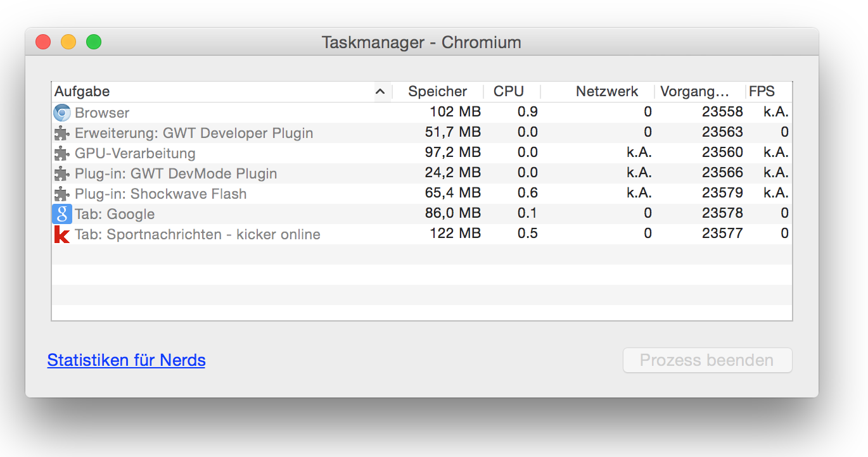
Task: Sort by Netzwerk column header
Action: point(606,92)
